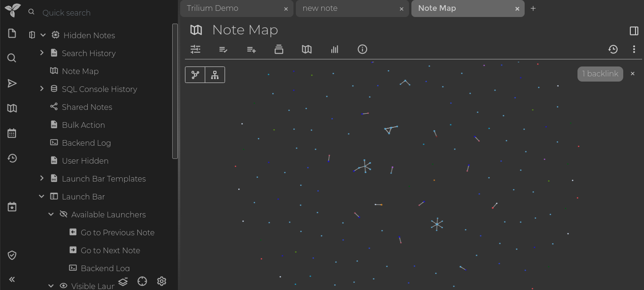Screen dimensions: 644x290
Task: Open the sidebar search icon
Action: (x=12, y=58)
